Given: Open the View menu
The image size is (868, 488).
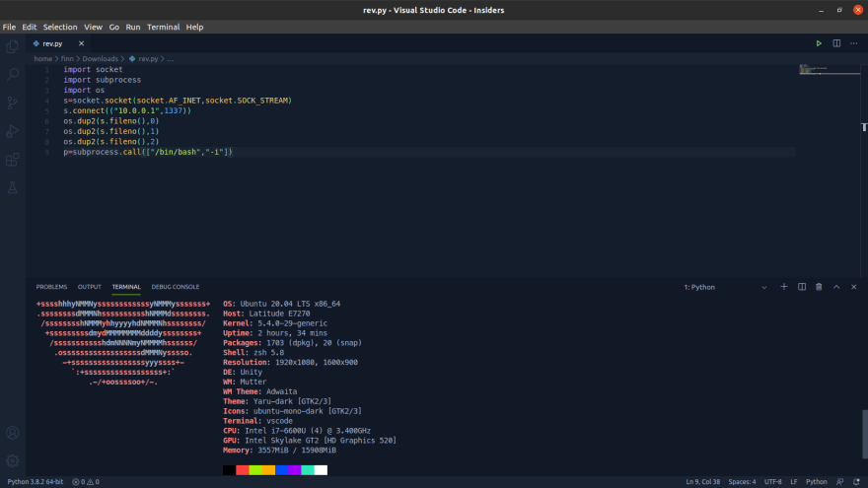Looking at the screenshot, I should (93, 27).
